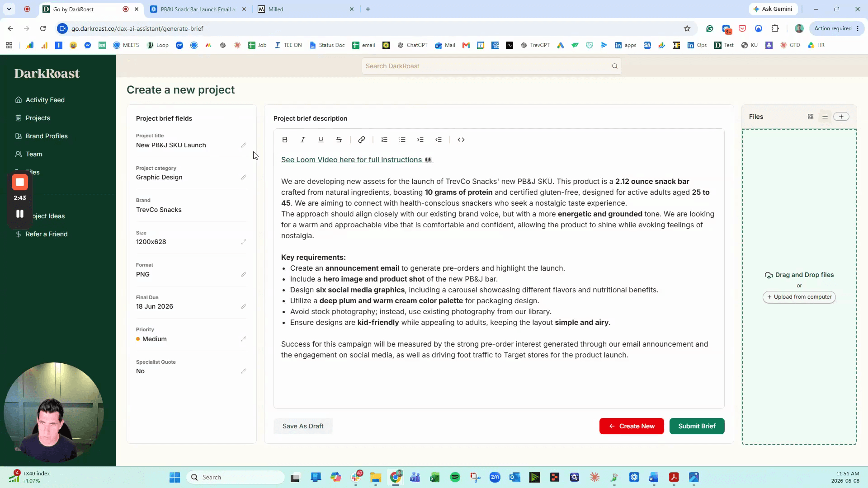Click the search magnifier icon
Image resolution: width=868 pixels, height=488 pixels.
(x=615, y=66)
